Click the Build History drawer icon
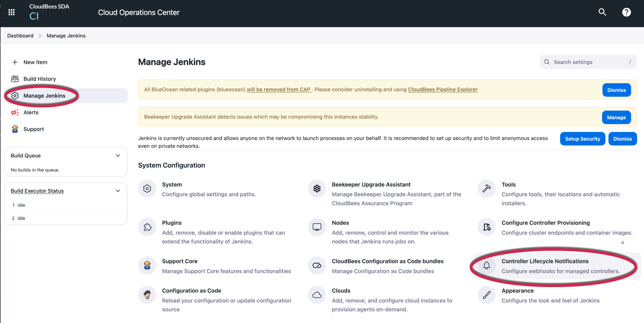Screen dimensions: 644x323 [x=15, y=79]
